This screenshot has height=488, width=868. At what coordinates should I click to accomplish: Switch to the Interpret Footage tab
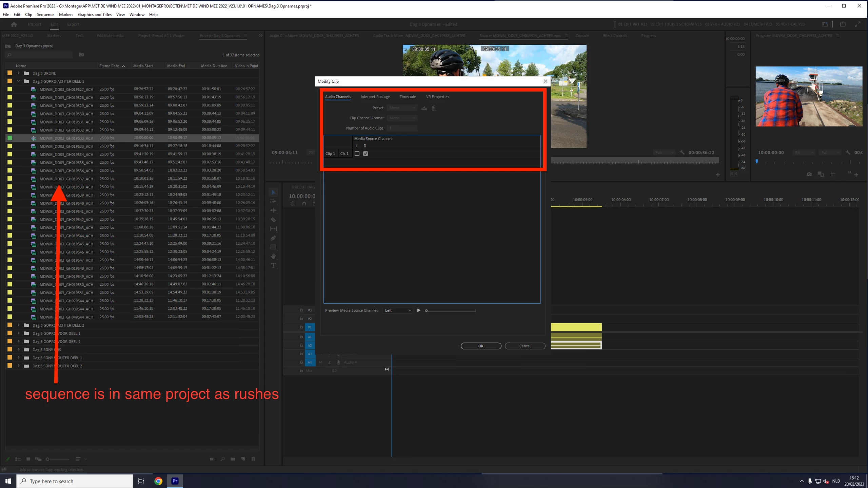[x=375, y=97]
